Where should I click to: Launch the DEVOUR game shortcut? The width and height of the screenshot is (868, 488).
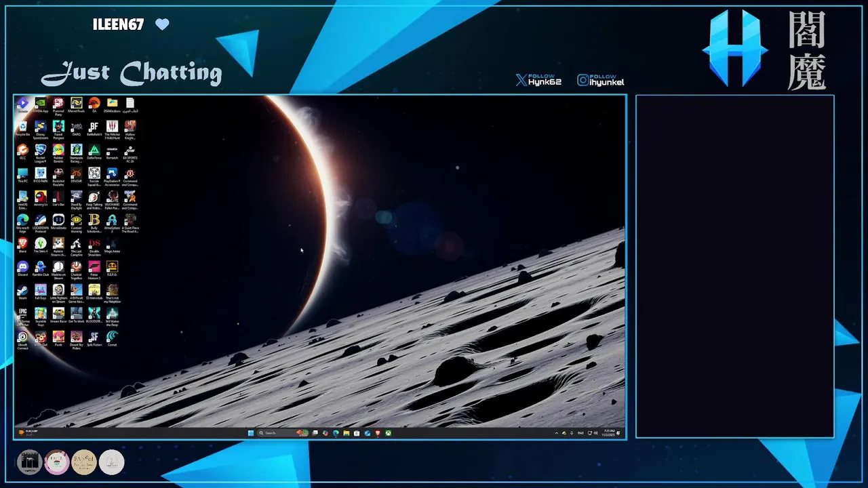tap(76, 176)
